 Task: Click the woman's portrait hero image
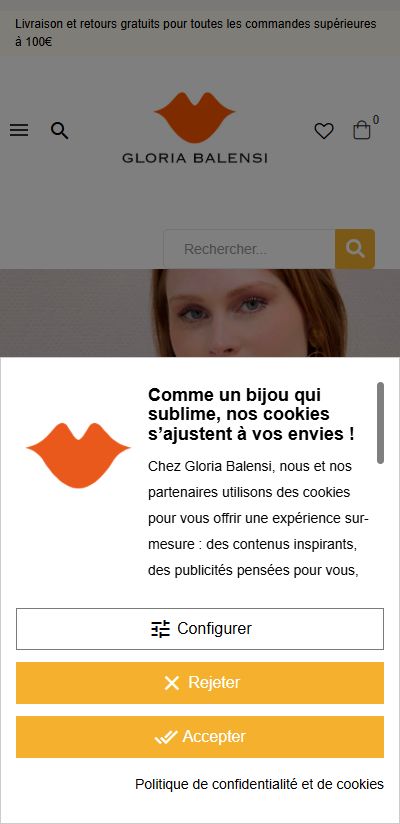click(x=200, y=313)
